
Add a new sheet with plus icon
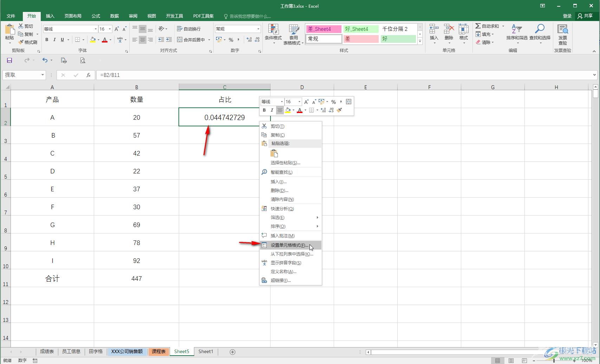(x=233, y=352)
